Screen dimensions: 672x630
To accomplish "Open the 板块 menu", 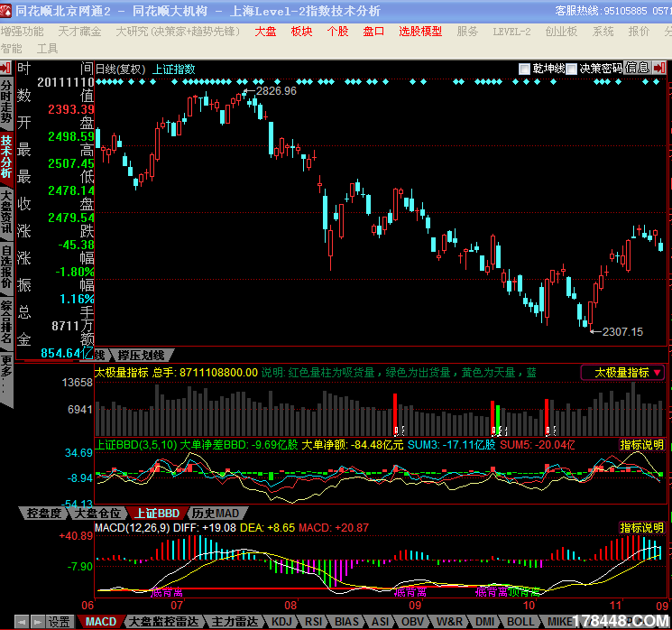I will (x=301, y=32).
